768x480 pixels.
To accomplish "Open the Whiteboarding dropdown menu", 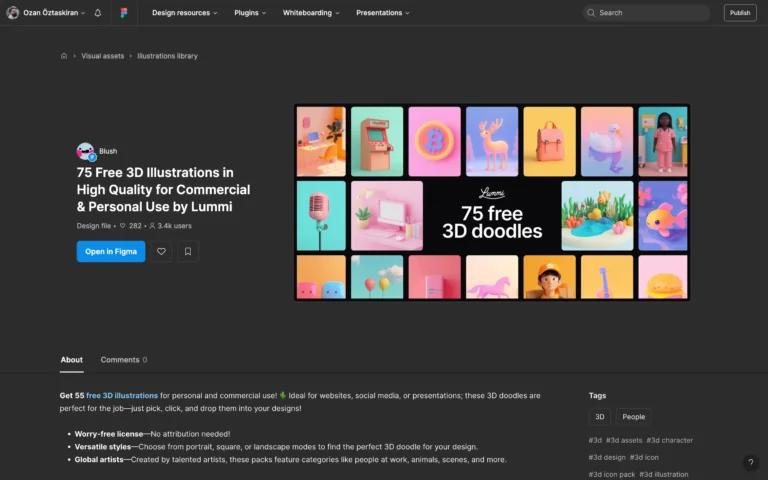I will (x=310, y=13).
